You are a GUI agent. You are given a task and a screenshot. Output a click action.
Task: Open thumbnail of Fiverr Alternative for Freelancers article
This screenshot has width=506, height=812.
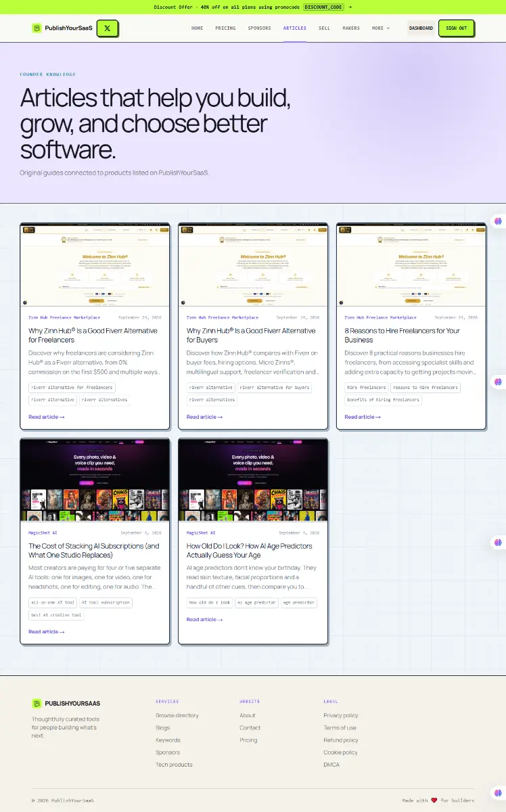click(95, 266)
